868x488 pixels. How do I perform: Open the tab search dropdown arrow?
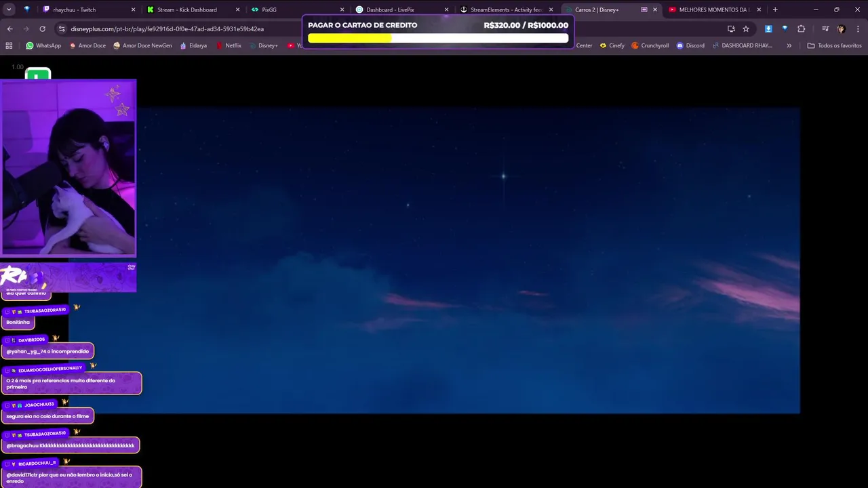pos(9,9)
